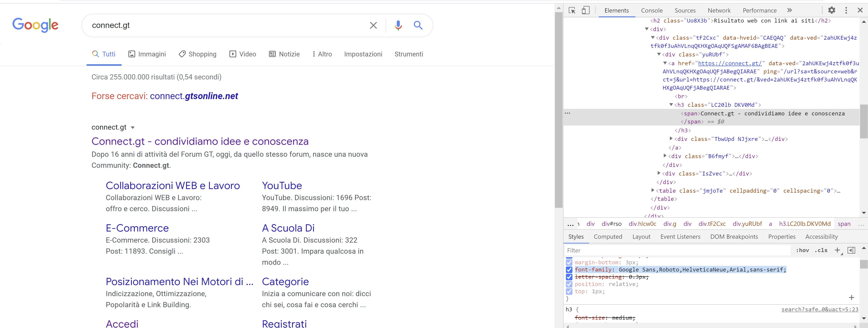The width and height of the screenshot is (868, 328).
Task: Collapse the h3 LC20lb node
Action: (671, 105)
